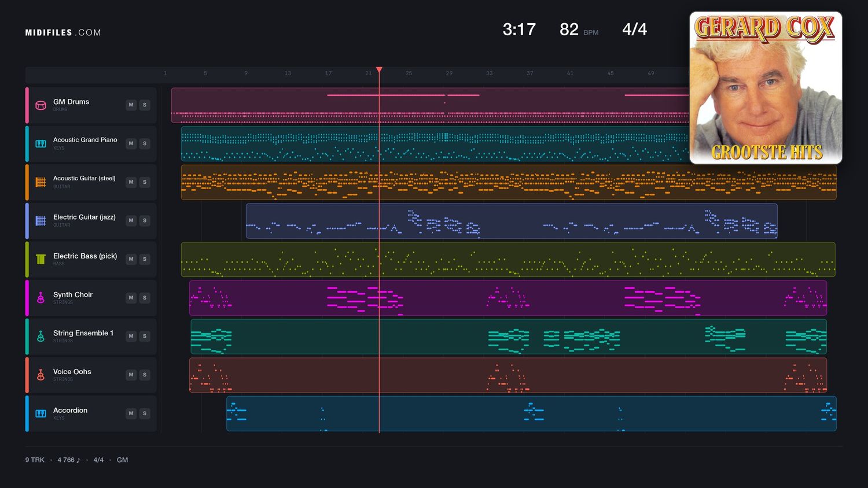This screenshot has height=488, width=868.
Task: Select the Electric Guitar (jazz) track name
Action: 84,217
